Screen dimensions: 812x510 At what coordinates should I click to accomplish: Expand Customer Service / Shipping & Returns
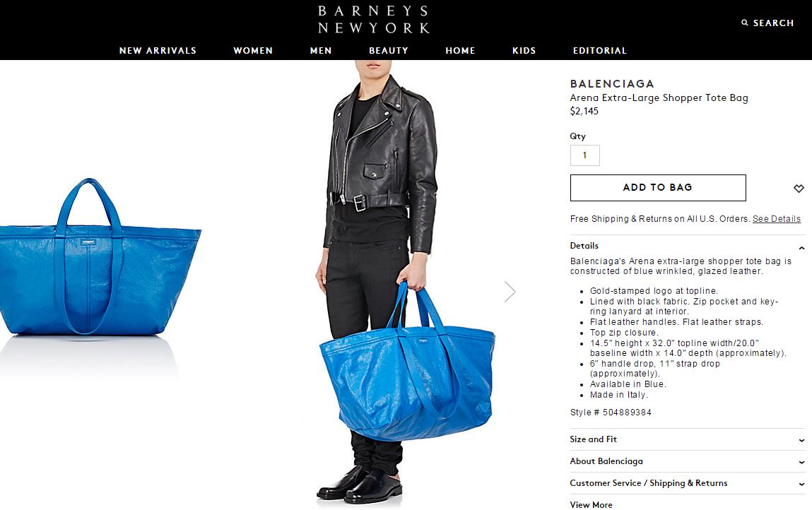point(687,483)
